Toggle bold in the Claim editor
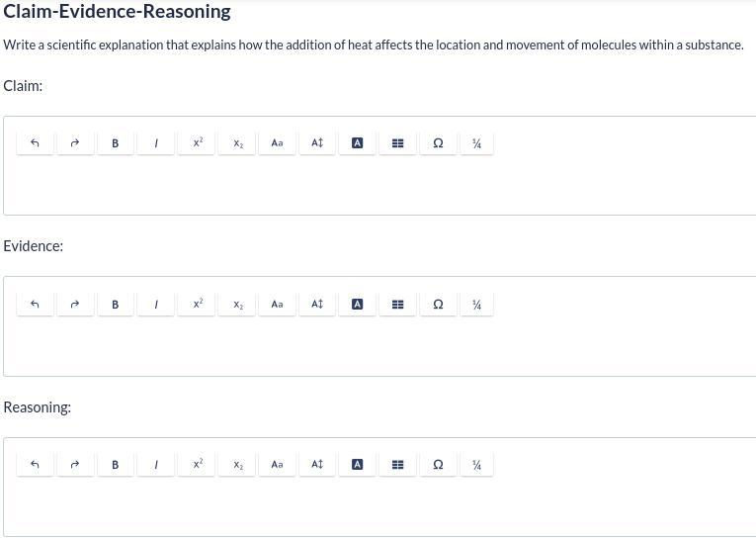The image size is (756, 540). tap(116, 143)
